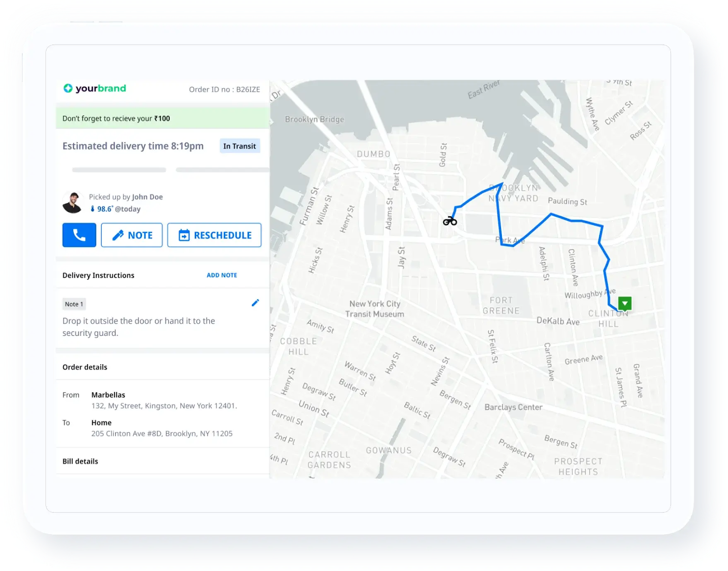Edit Note 1 using the pencil icon

[255, 303]
